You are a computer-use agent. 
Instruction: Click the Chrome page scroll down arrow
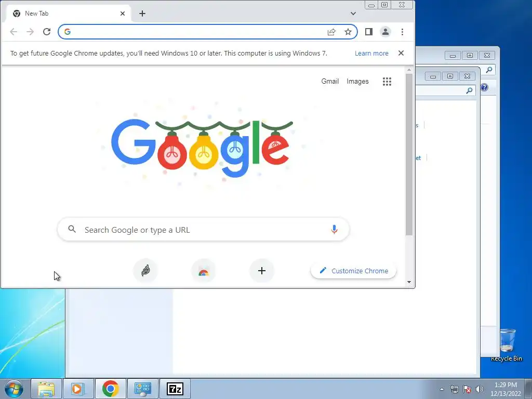click(409, 282)
